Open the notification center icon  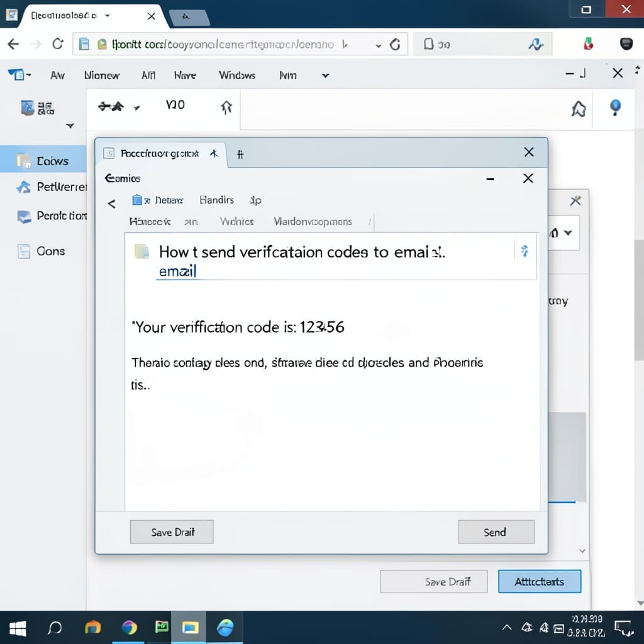coord(623,628)
